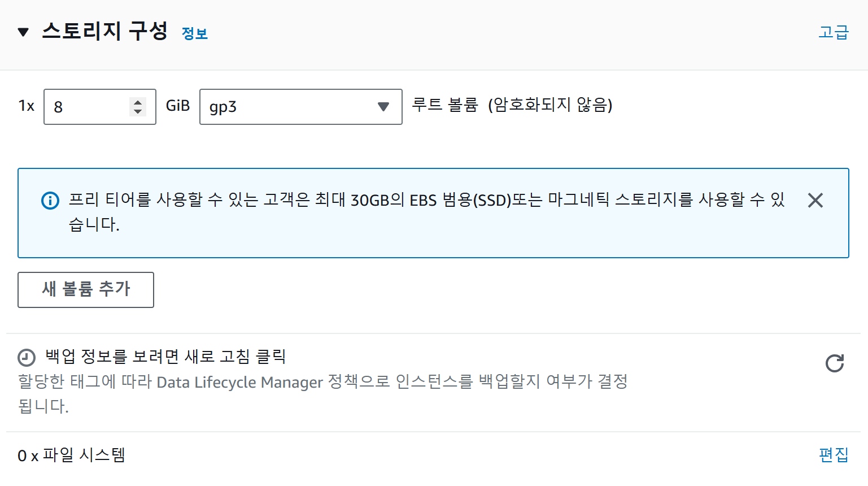This screenshot has height=486, width=868.
Task: Collapse the 스토리지 구성 section triangle
Action: (23, 32)
